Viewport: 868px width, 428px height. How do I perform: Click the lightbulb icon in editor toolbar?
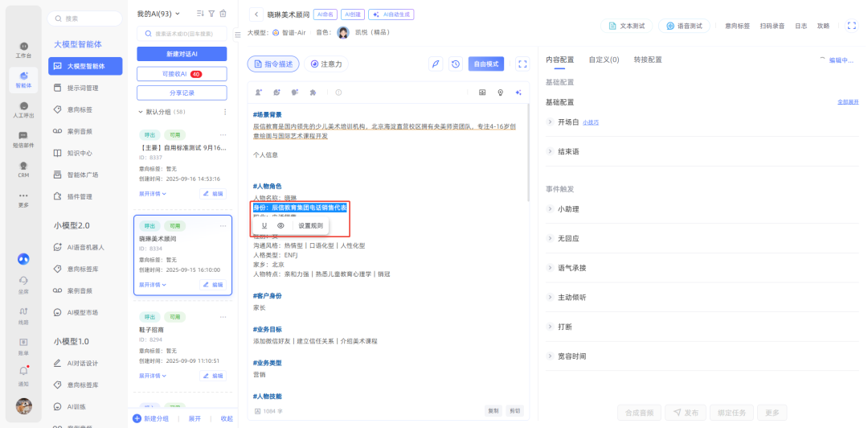click(500, 93)
